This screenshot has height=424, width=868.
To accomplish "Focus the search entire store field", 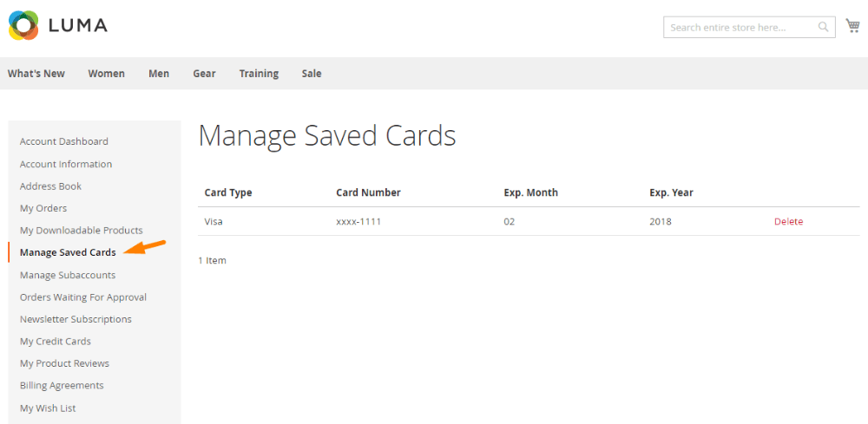I will (740, 28).
